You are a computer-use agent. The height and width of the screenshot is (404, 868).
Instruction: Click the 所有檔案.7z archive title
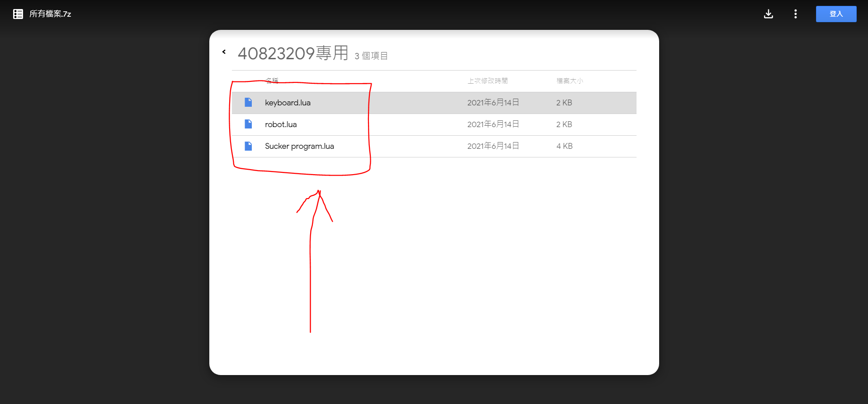(50, 14)
